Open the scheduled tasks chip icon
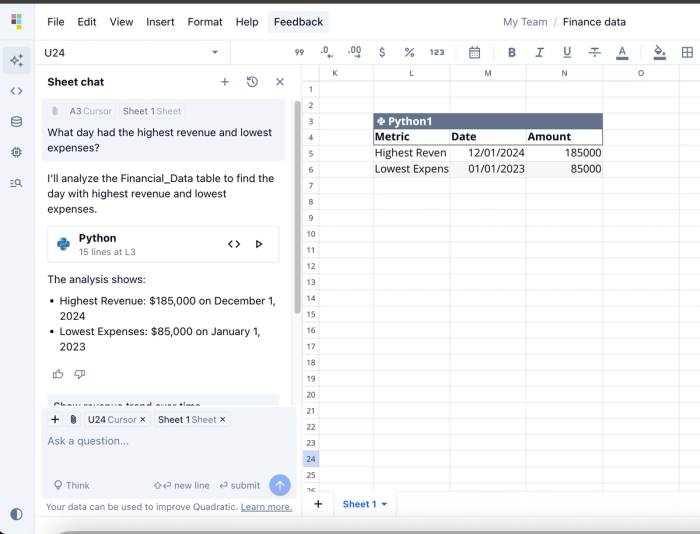Viewport: 700px width, 534px height. point(17,152)
